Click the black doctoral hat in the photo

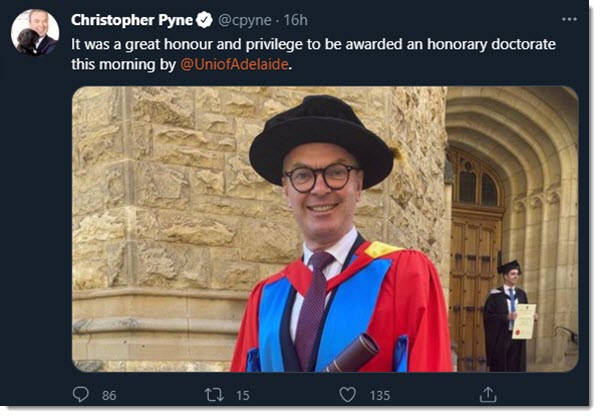click(320, 135)
